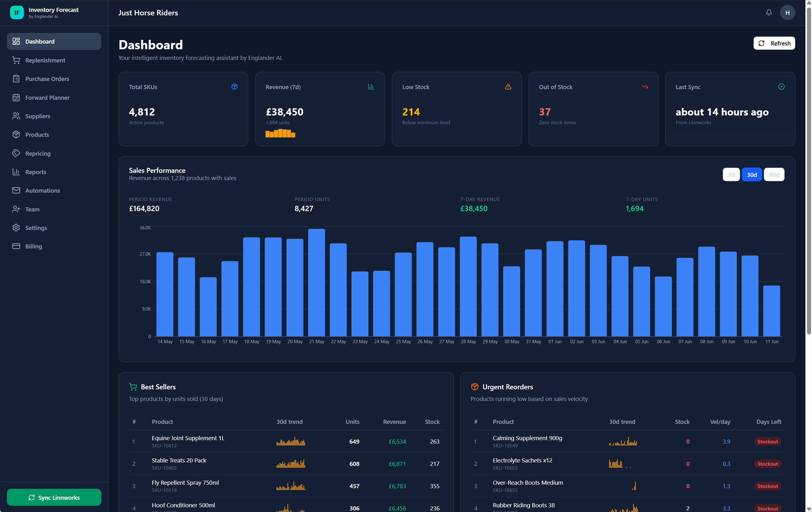The image size is (812, 512).
Task: Open Automations from sidebar
Action: [54, 190]
